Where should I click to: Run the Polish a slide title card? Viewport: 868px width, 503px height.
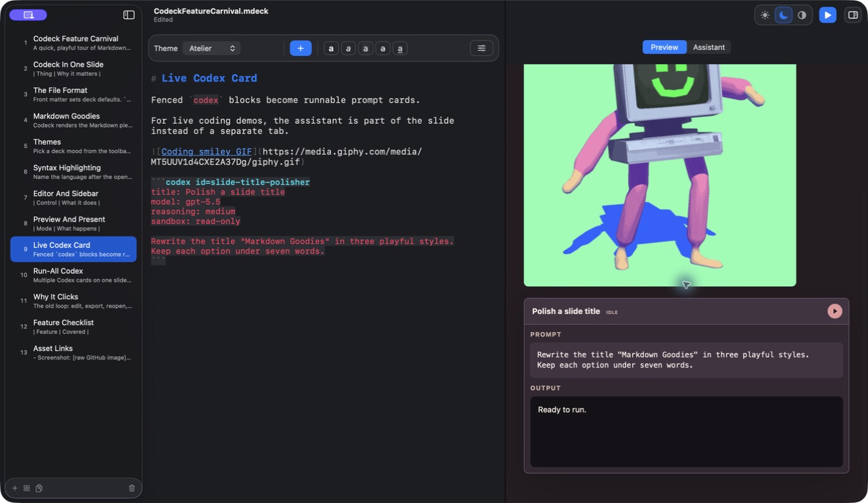tap(835, 311)
